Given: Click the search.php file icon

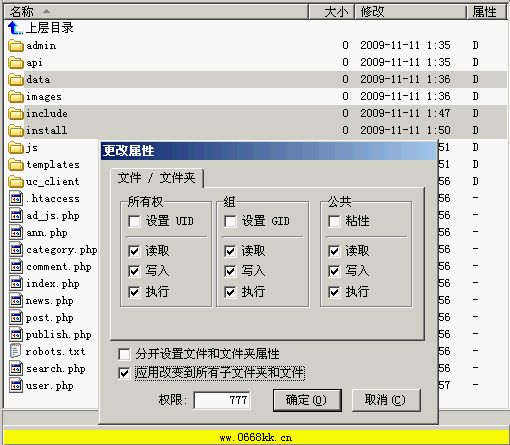Looking at the screenshot, I should pyautogui.click(x=16, y=369).
